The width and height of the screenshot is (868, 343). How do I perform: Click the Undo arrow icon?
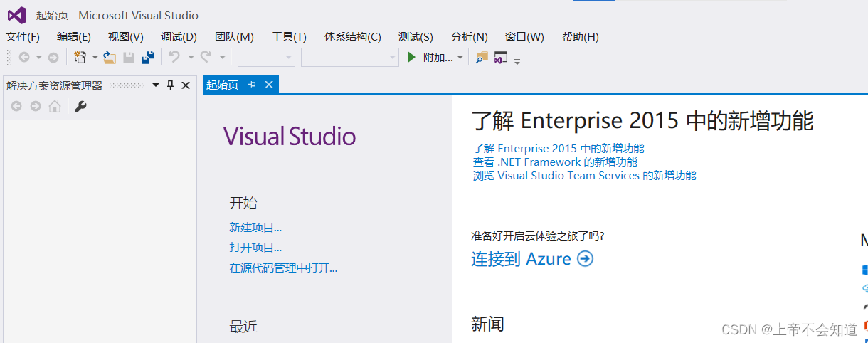(x=174, y=58)
